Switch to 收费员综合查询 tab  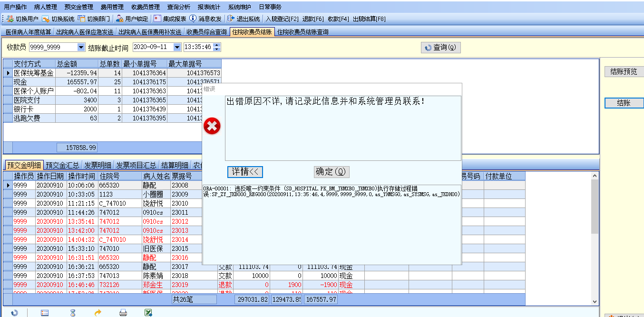206,32
